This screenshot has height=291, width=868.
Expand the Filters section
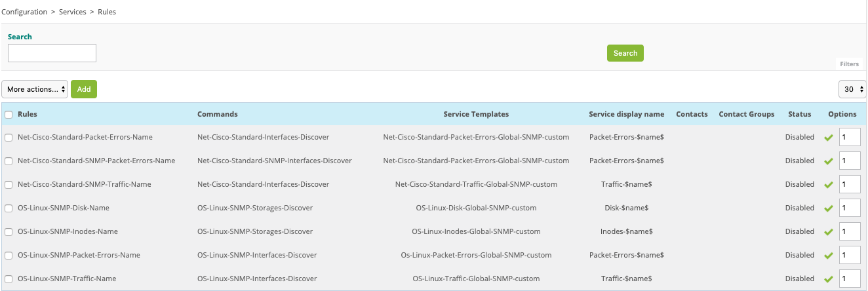[849, 64]
